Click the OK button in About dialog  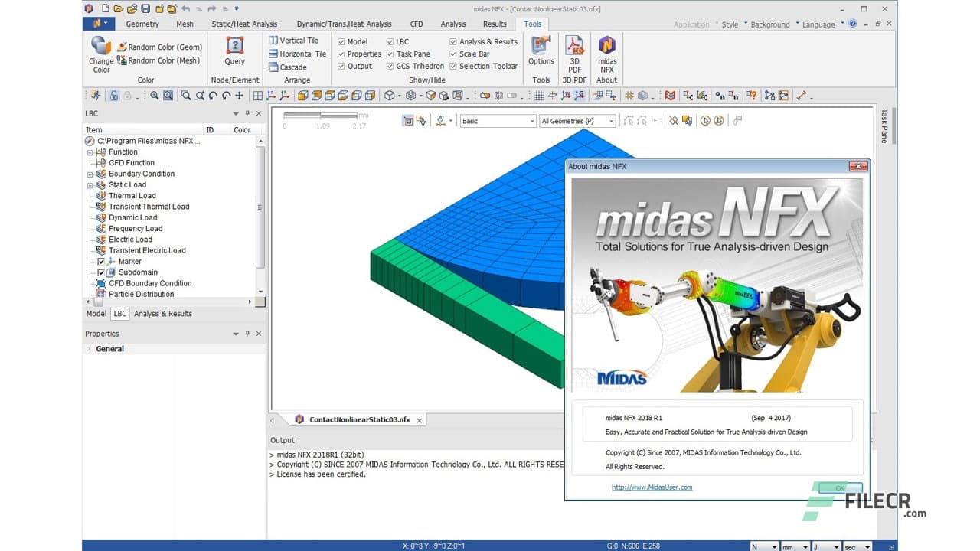tap(839, 487)
